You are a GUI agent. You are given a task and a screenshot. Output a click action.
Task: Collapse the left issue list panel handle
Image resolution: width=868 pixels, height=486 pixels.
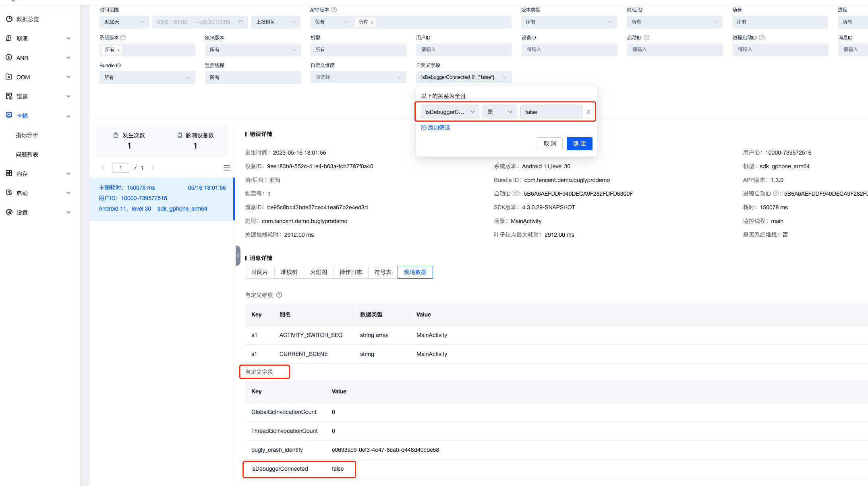[238, 256]
